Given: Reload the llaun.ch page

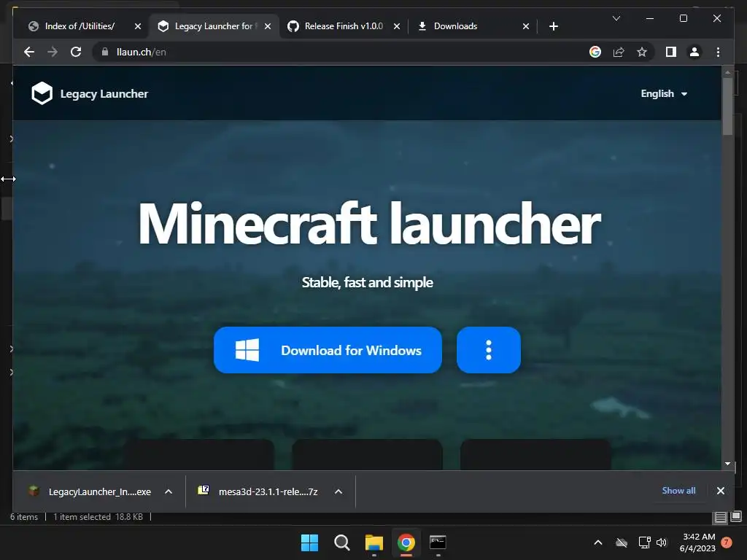Looking at the screenshot, I should click(76, 52).
